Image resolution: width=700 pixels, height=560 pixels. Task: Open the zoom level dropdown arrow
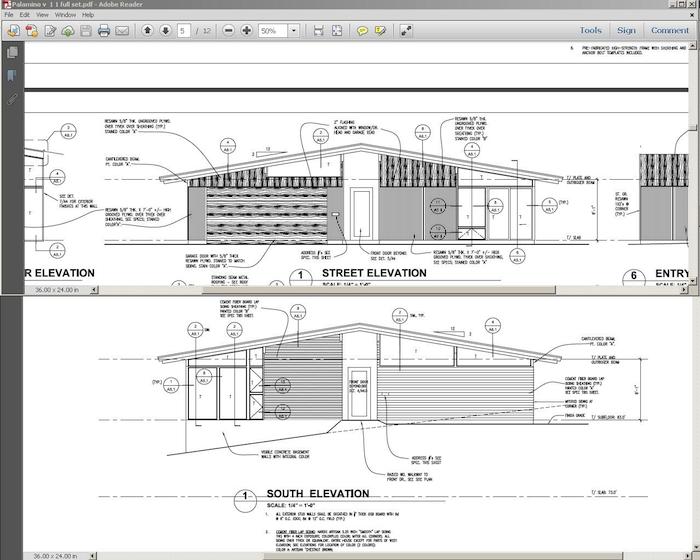click(294, 31)
